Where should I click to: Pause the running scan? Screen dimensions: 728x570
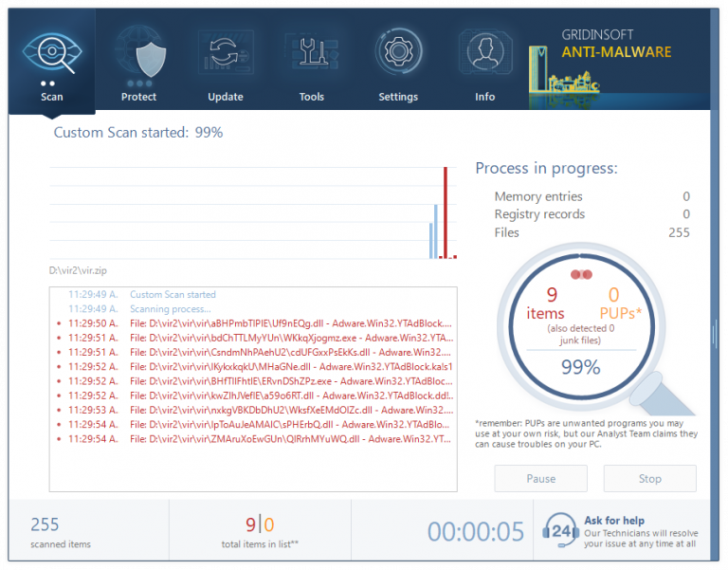pyautogui.click(x=540, y=478)
